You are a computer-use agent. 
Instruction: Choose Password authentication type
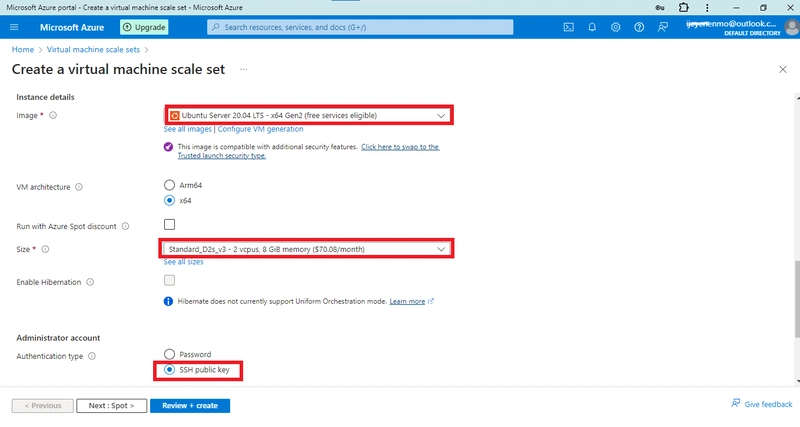(169, 354)
